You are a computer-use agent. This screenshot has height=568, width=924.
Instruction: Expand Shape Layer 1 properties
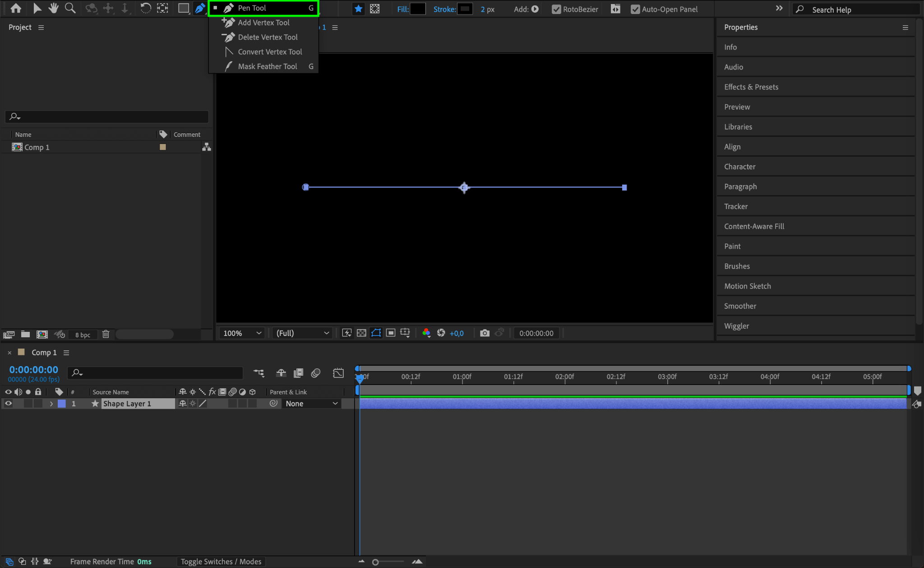coord(51,404)
